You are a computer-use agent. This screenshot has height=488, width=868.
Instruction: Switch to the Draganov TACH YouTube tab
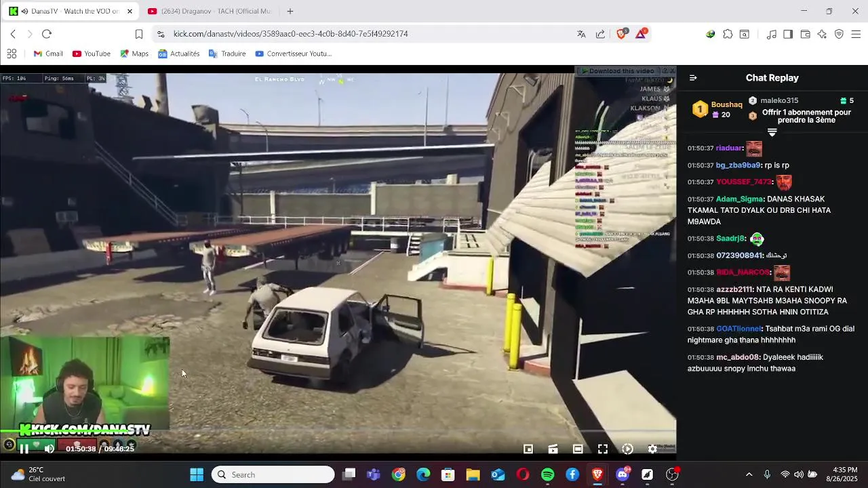coord(209,12)
